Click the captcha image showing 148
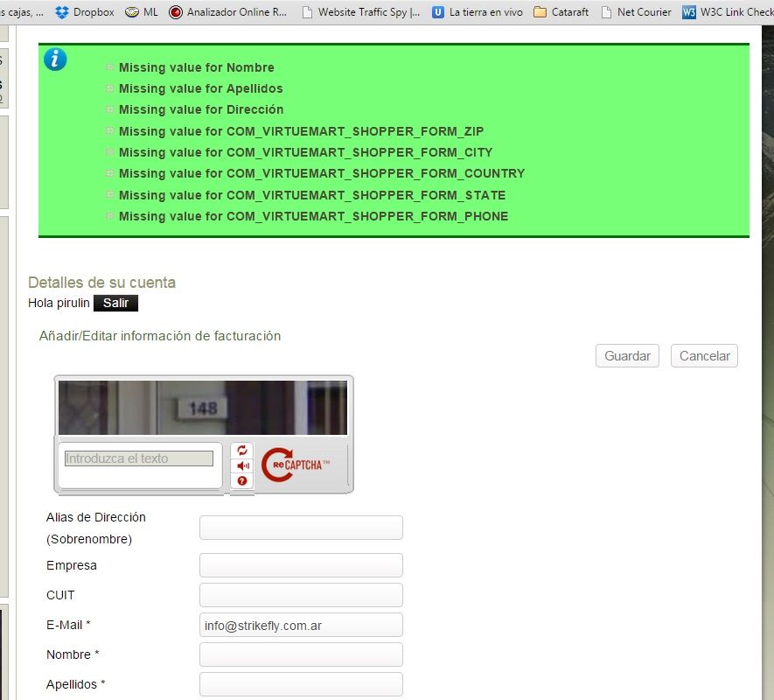This screenshot has height=700, width=774. click(x=203, y=408)
